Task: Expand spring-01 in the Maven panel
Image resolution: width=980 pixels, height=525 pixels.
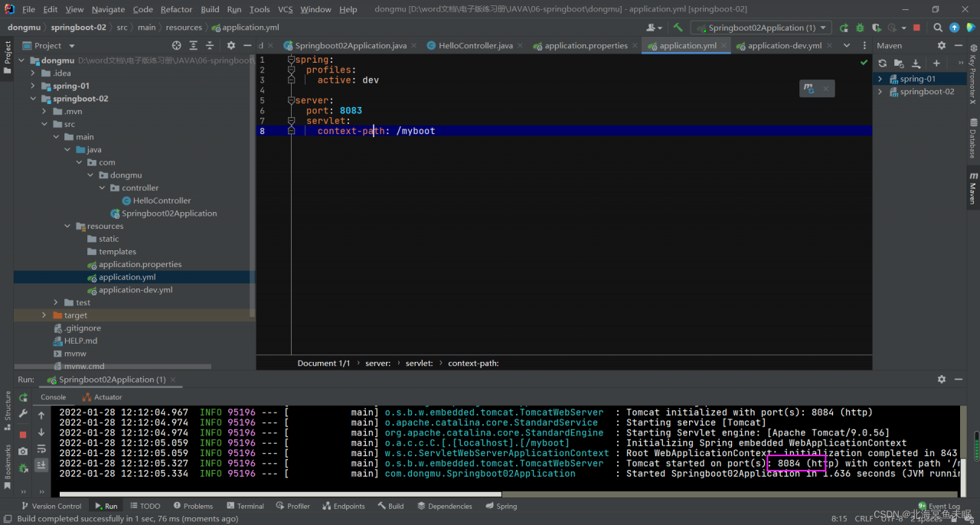Action: (x=880, y=79)
